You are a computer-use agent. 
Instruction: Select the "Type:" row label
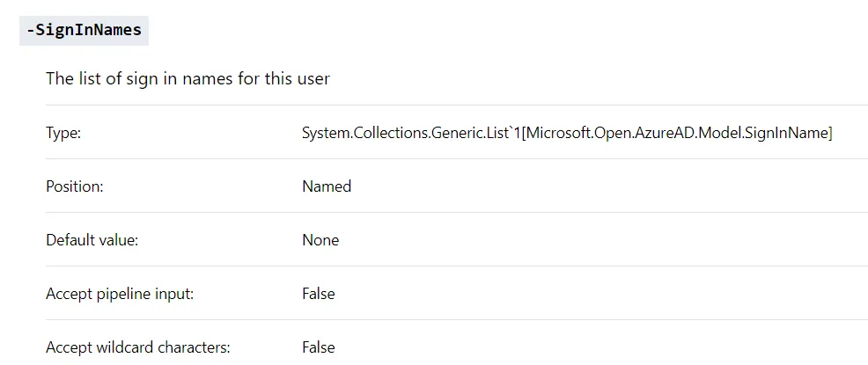(x=63, y=133)
